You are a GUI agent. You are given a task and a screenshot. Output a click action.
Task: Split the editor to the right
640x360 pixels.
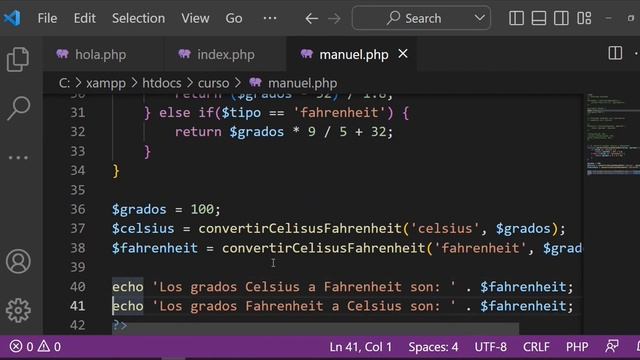pyautogui.click(x=615, y=53)
